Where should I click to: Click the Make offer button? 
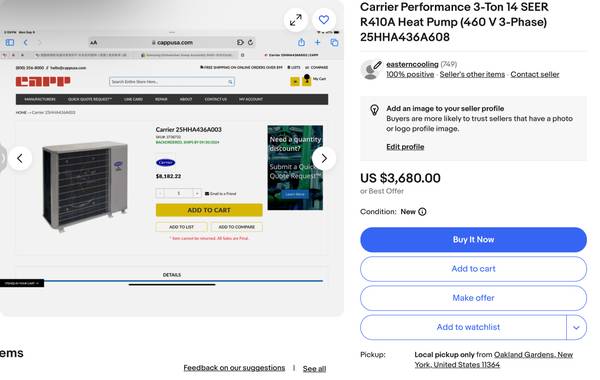(473, 298)
